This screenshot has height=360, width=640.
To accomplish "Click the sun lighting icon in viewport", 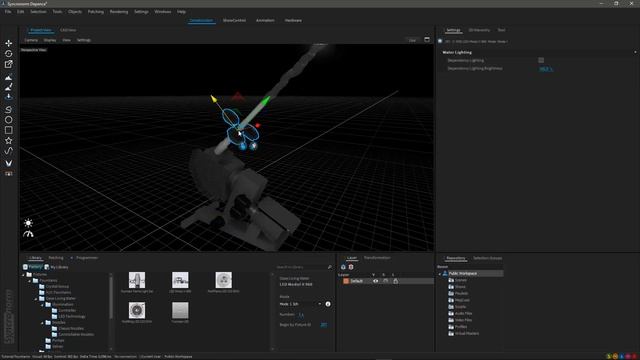I will (x=28, y=223).
